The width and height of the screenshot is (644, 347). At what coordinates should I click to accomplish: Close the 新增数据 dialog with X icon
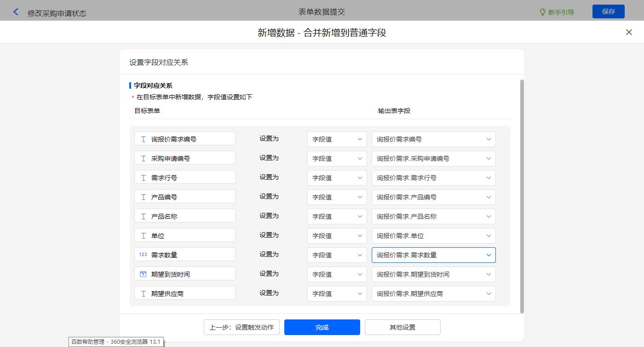pyautogui.click(x=629, y=32)
